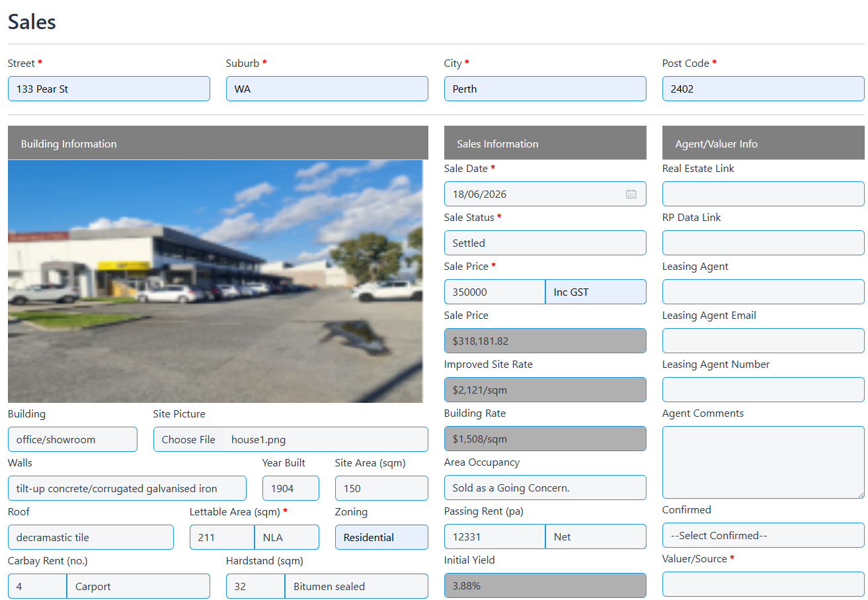
Task: Click the Building Rate $1,508/sqm field
Action: [545, 439]
